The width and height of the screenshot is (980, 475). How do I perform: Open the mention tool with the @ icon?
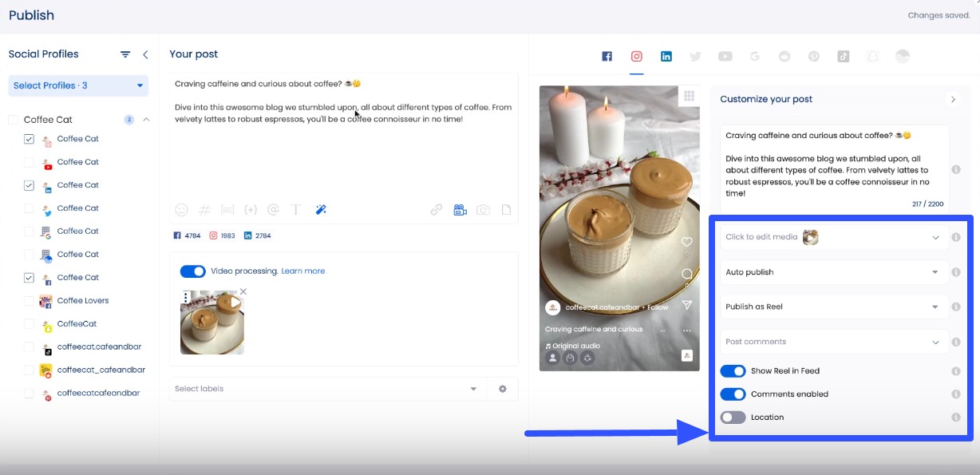point(273,209)
